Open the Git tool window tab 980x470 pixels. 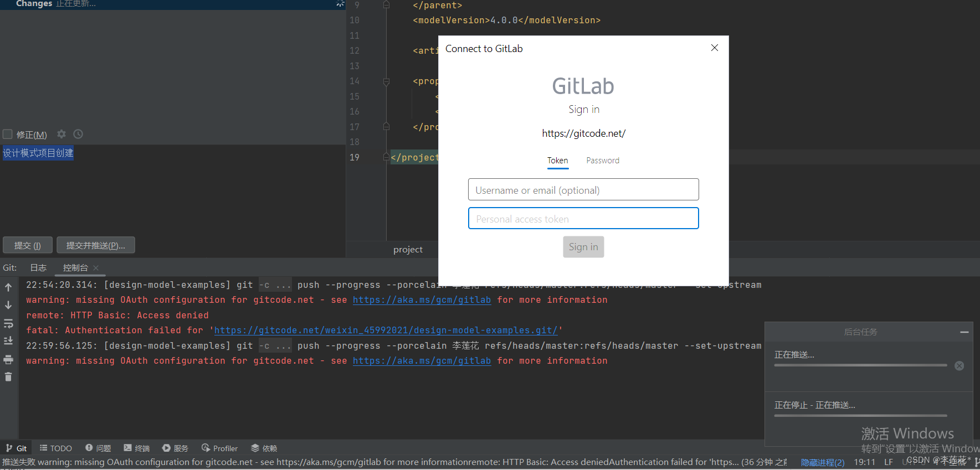click(x=16, y=448)
